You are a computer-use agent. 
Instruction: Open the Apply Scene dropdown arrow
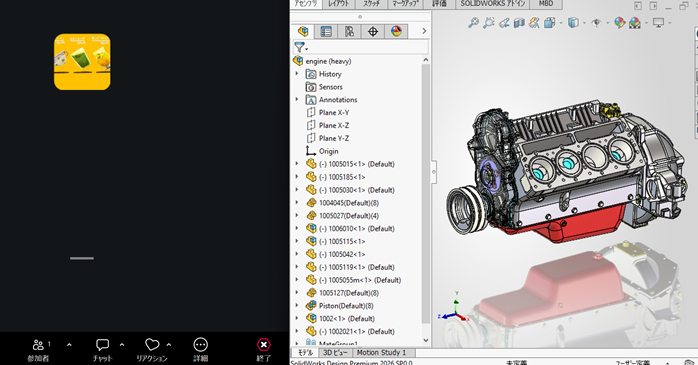(646, 23)
